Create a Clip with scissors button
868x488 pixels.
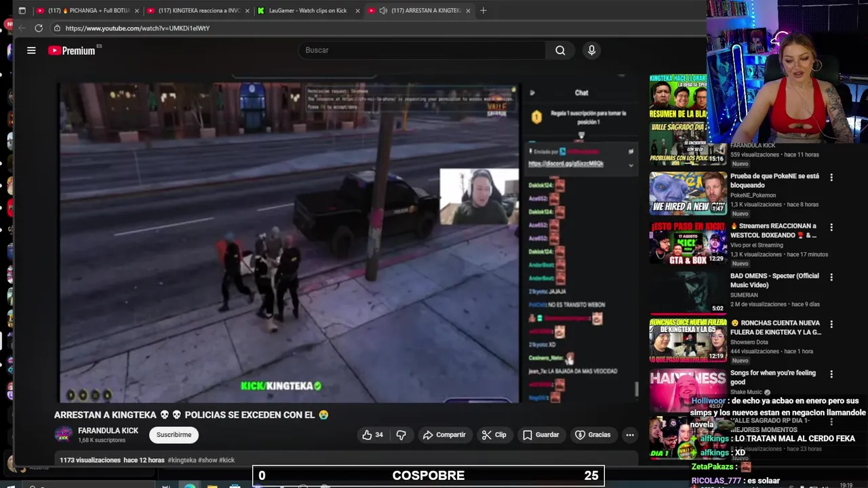click(x=494, y=435)
